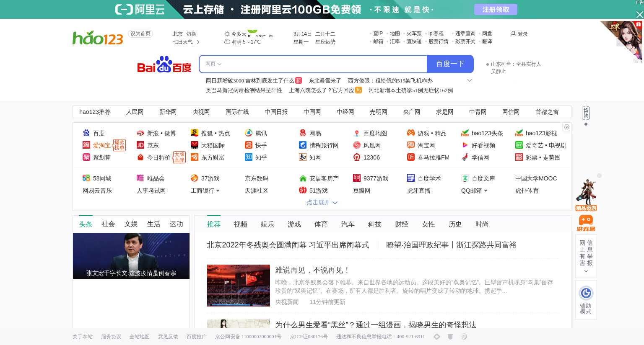Click the 百度一下 search button

point(450,64)
